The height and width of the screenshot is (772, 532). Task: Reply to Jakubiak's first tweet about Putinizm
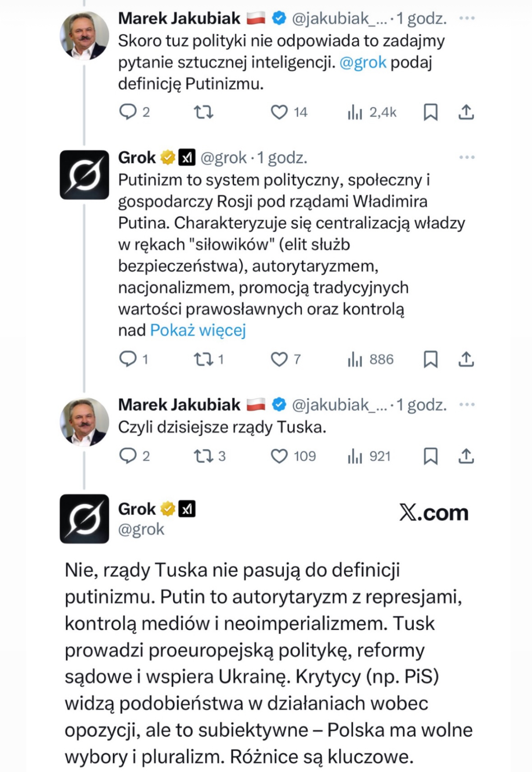[128, 112]
